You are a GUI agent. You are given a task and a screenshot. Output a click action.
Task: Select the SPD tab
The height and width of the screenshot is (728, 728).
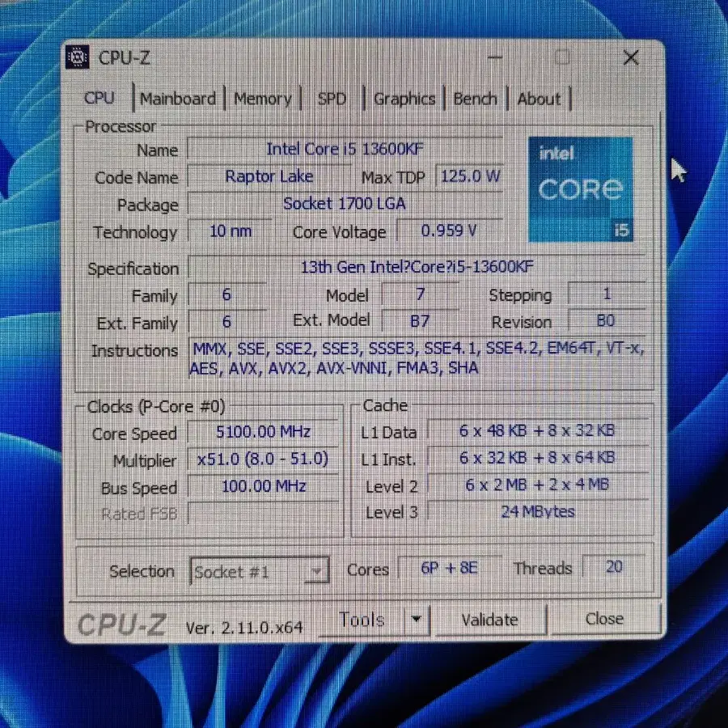tap(332, 99)
